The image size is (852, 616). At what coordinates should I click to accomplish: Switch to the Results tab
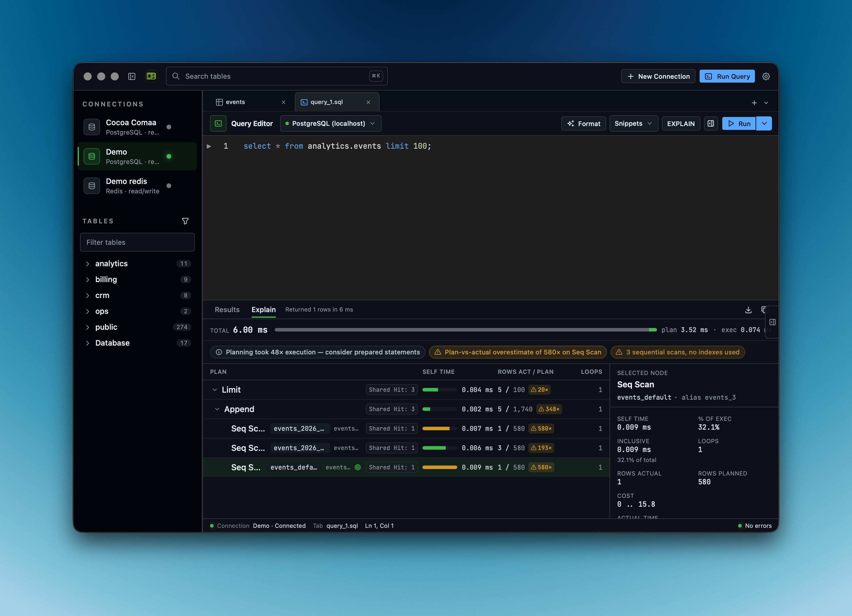227,309
